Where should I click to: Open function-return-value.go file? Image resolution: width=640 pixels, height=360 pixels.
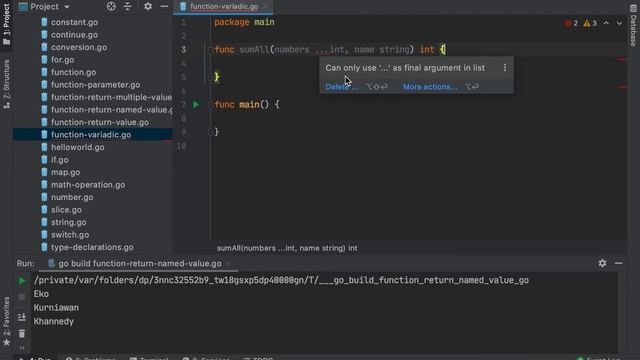[100, 122]
